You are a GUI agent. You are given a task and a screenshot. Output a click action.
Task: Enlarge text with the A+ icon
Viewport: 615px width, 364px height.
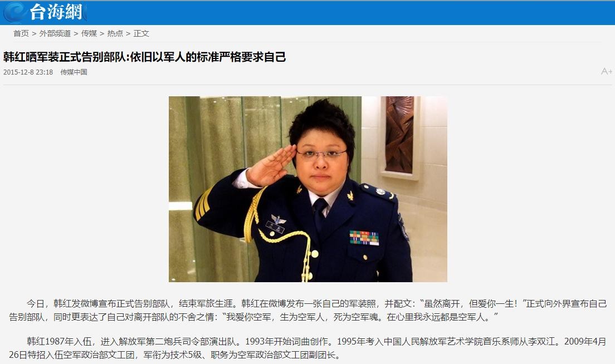point(607,71)
